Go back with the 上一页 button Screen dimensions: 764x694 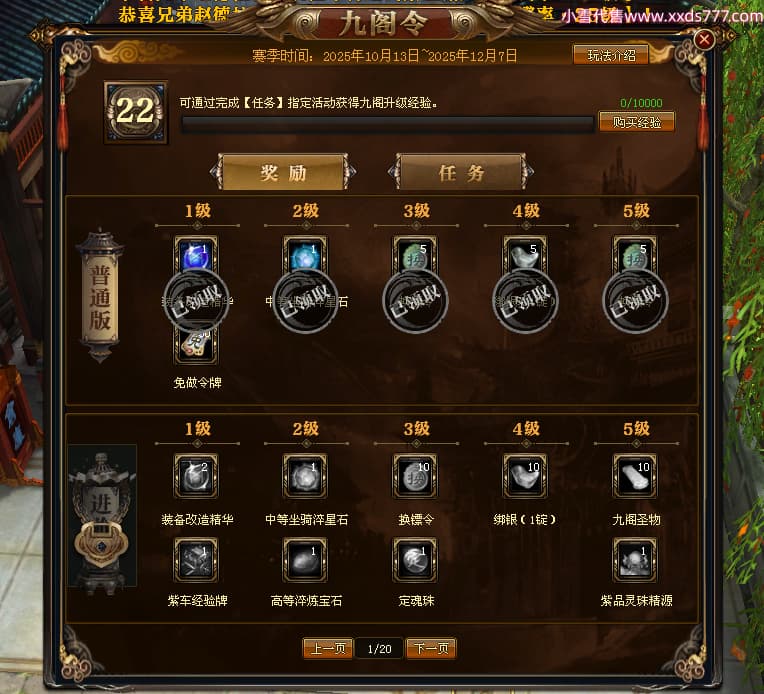(x=328, y=649)
